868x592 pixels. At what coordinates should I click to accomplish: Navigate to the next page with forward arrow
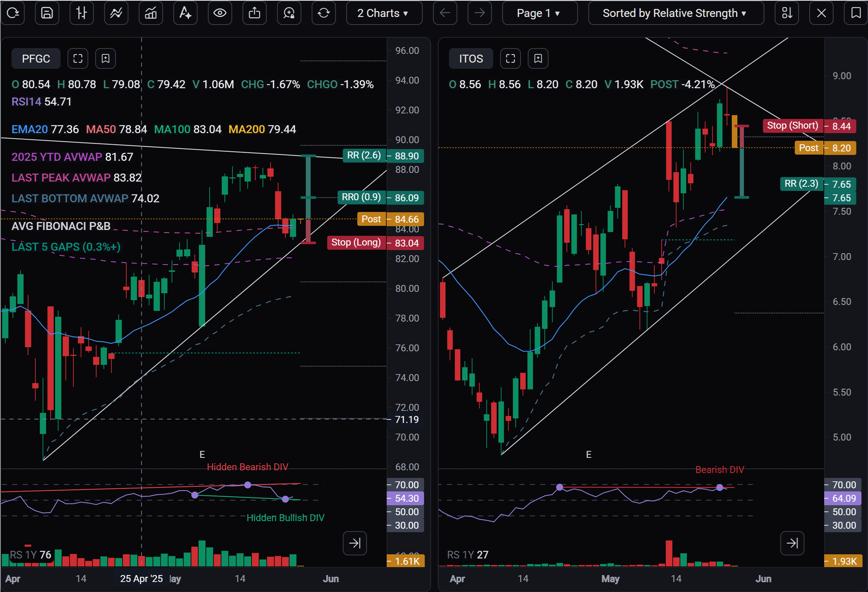(479, 13)
